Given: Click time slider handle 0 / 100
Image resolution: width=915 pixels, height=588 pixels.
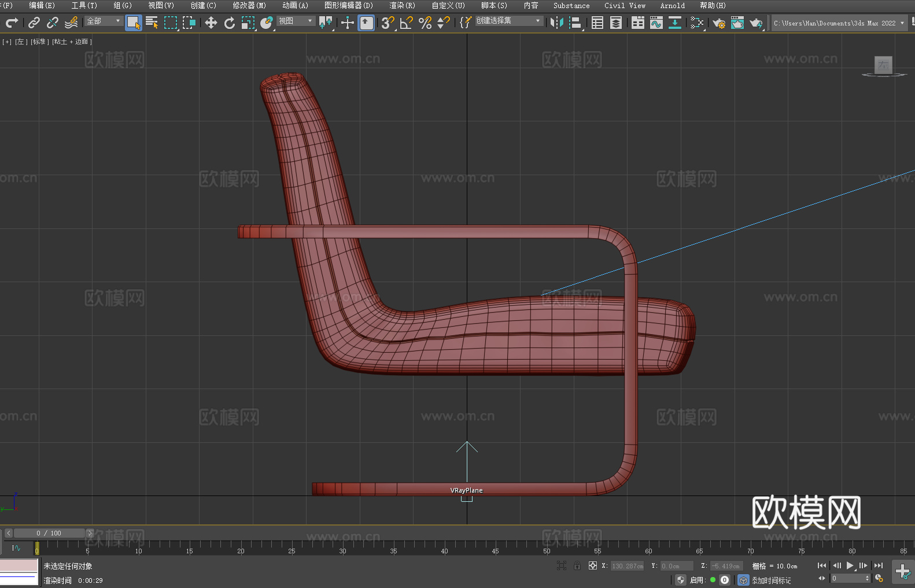Looking at the screenshot, I should (x=49, y=533).
